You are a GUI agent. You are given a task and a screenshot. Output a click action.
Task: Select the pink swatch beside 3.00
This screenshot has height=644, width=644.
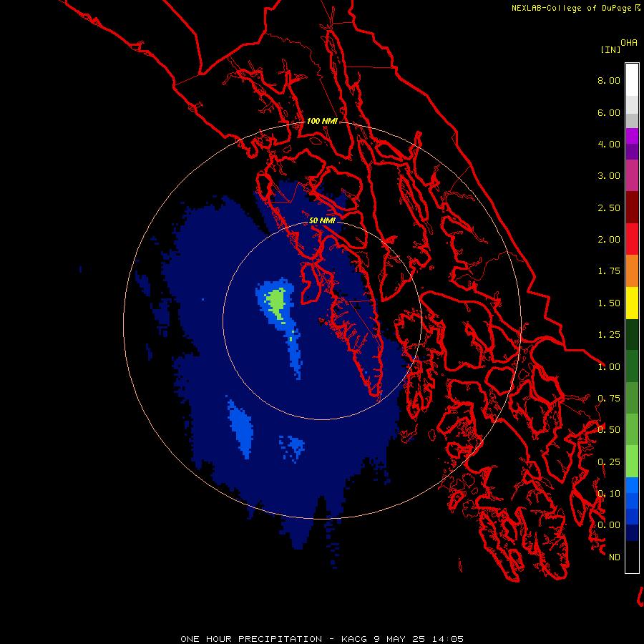click(x=632, y=175)
